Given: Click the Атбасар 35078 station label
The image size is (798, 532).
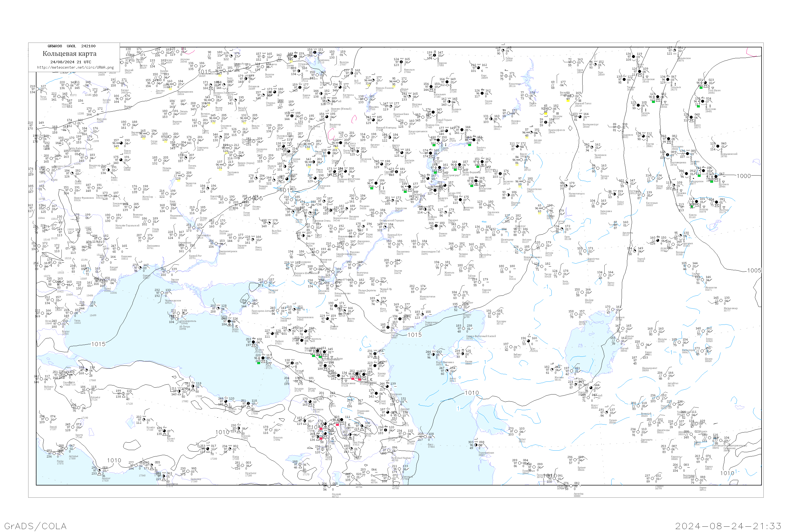Looking at the screenshot, I should [704, 210].
